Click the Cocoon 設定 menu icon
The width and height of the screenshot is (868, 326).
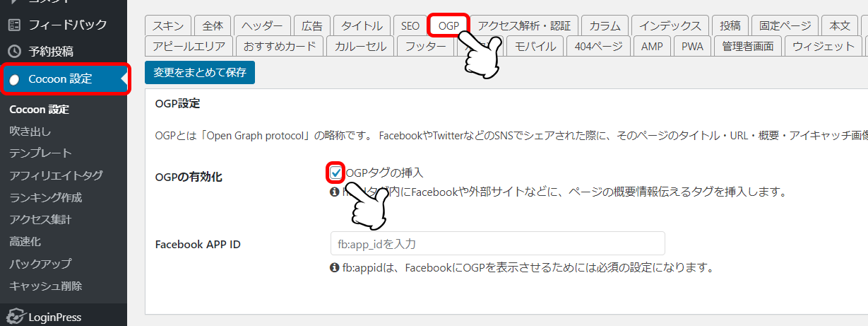click(x=14, y=79)
